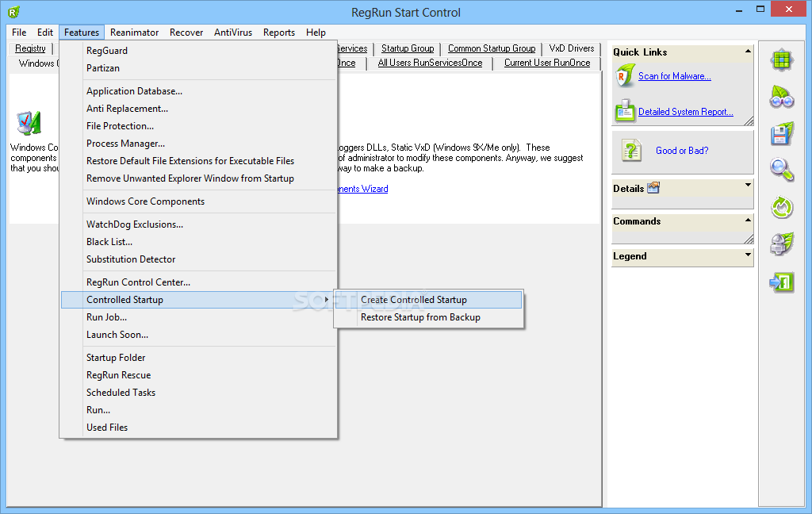Close the open Features menu
The height and width of the screenshot is (514, 812).
82,32
